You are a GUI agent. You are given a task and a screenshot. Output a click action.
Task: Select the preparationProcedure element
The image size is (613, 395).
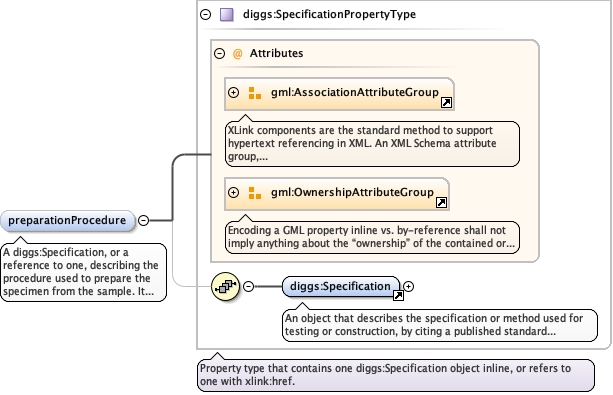point(67,221)
